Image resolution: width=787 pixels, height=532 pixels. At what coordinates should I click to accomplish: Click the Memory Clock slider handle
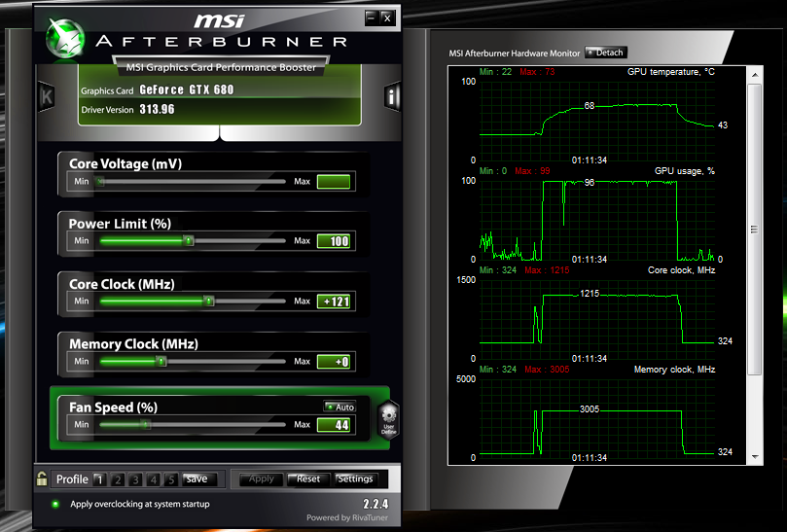pyautogui.click(x=161, y=362)
